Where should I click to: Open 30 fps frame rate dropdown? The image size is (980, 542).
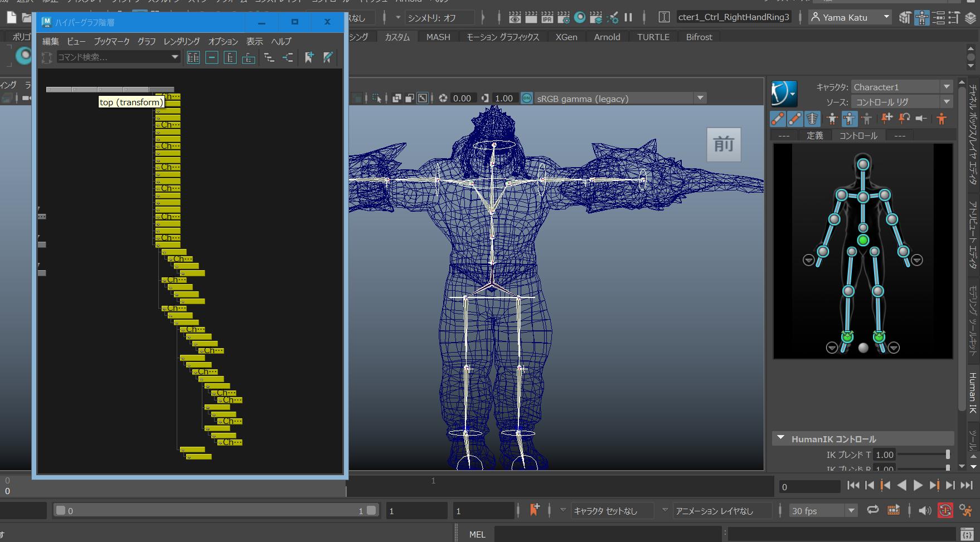(823, 511)
